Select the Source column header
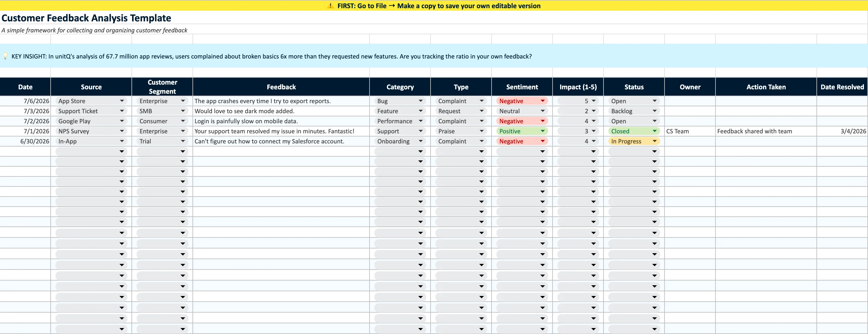 [x=91, y=87]
